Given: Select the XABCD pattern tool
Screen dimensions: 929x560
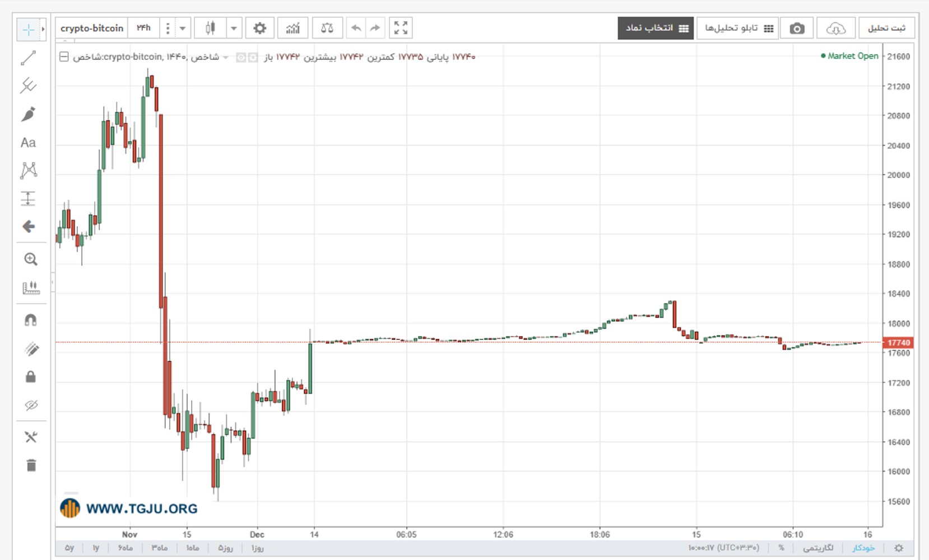Looking at the screenshot, I should click(28, 170).
